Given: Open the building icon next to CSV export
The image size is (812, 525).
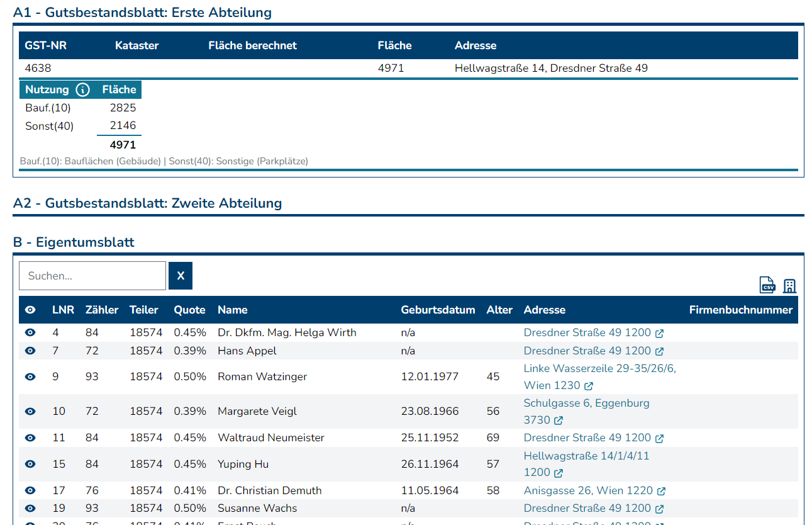Looking at the screenshot, I should pos(789,286).
